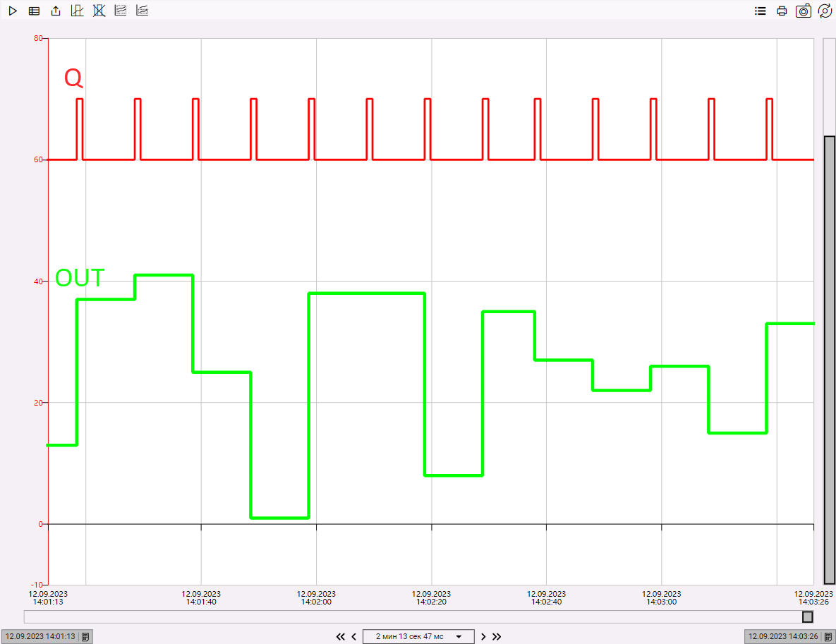Jump to the beginning with double left arrows
Image resolution: width=836 pixels, height=644 pixels.
pyautogui.click(x=341, y=636)
